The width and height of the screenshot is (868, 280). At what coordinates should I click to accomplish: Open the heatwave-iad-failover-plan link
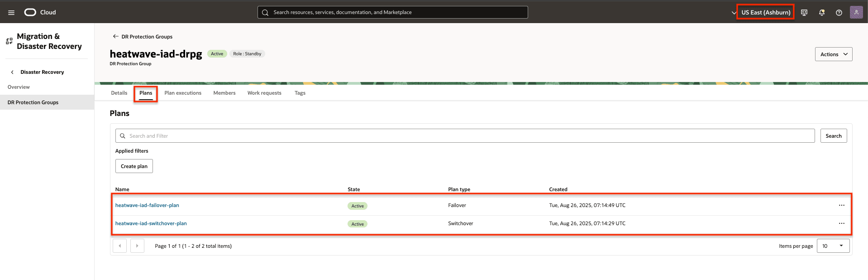click(x=147, y=205)
